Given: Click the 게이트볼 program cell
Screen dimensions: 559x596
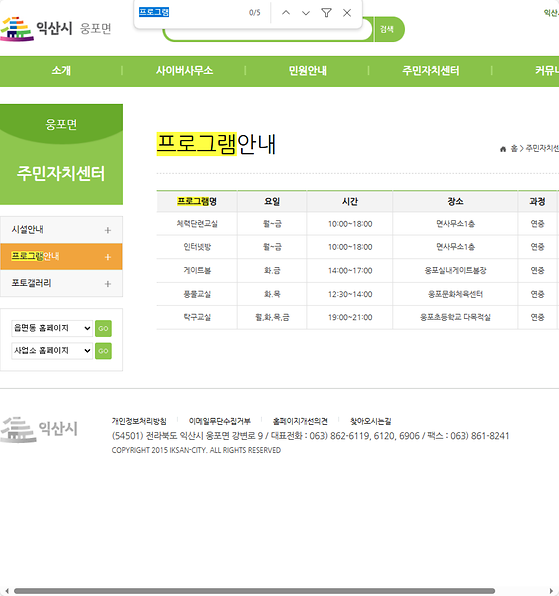Looking at the screenshot, I should (197, 271).
